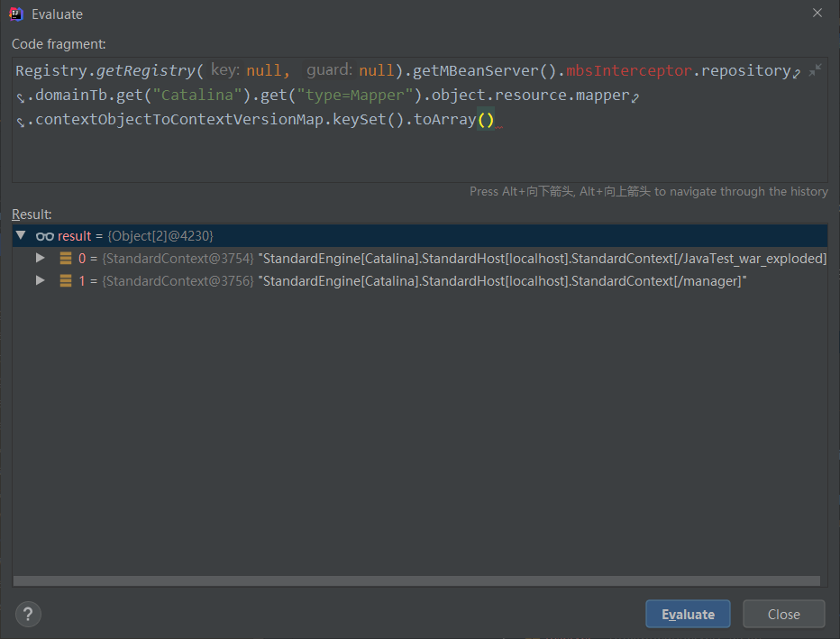Click the "Result:" label
The image size is (840, 639).
pyautogui.click(x=32, y=215)
